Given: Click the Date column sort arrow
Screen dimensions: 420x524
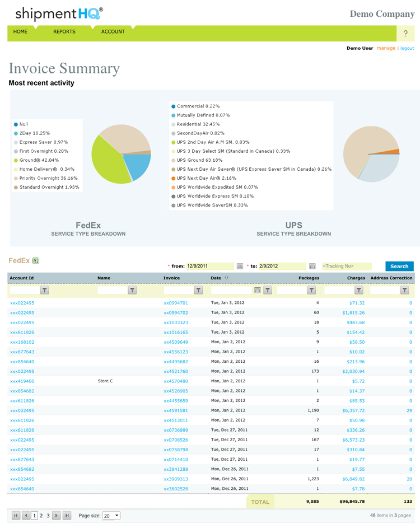Looking at the screenshot, I should [226, 278].
